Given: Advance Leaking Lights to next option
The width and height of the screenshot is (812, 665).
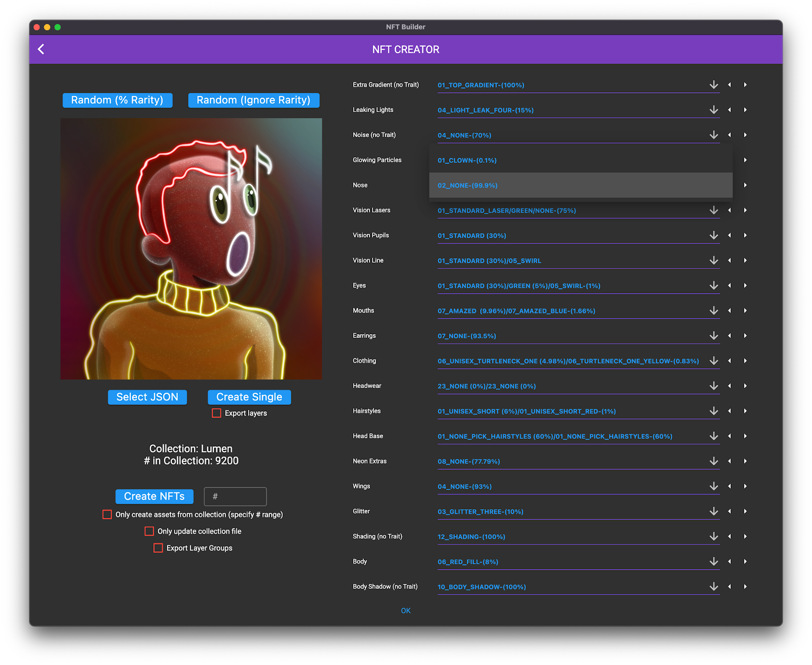Looking at the screenshot, I should click(745, 110).
